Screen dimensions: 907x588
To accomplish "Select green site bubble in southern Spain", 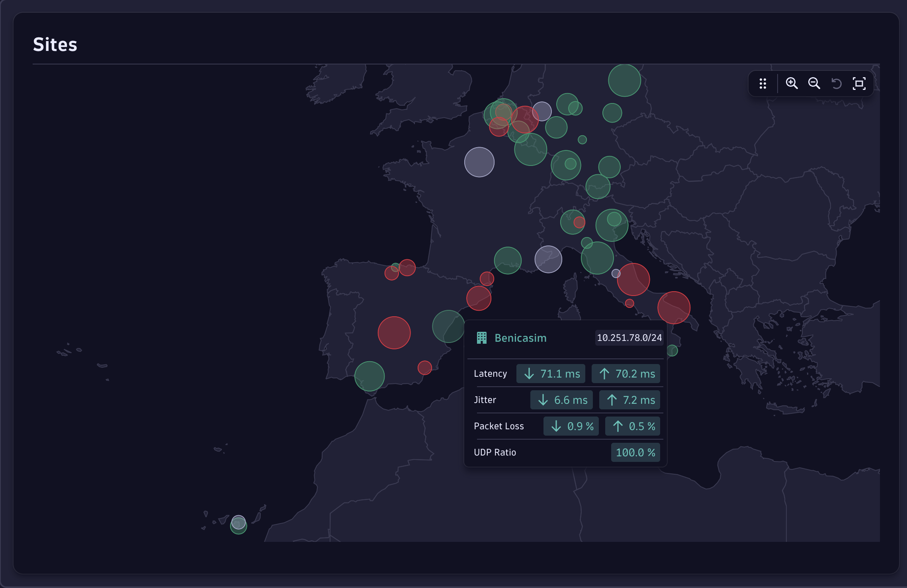I will click(x=369, y=376).
